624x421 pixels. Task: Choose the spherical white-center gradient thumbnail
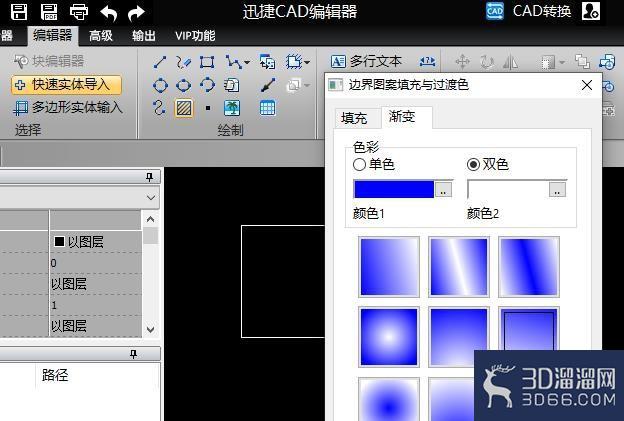(x=389, y=337)
